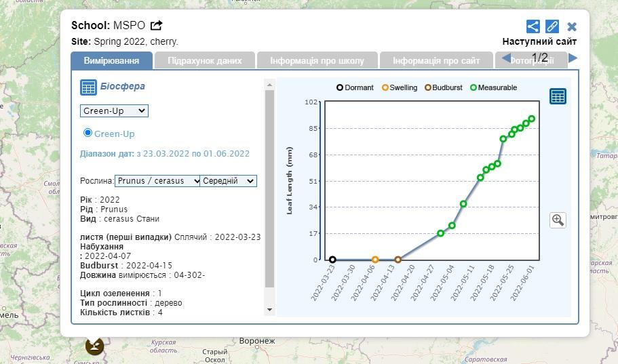Click the Біосфера table grid icon
The height and width of the screenshot is (364, 618).
tap(88, 87)
